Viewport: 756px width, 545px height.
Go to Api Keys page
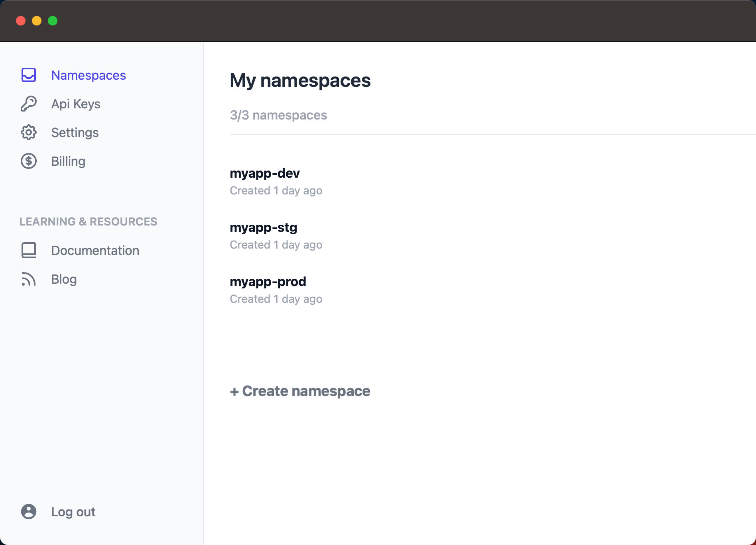point(76,104)
